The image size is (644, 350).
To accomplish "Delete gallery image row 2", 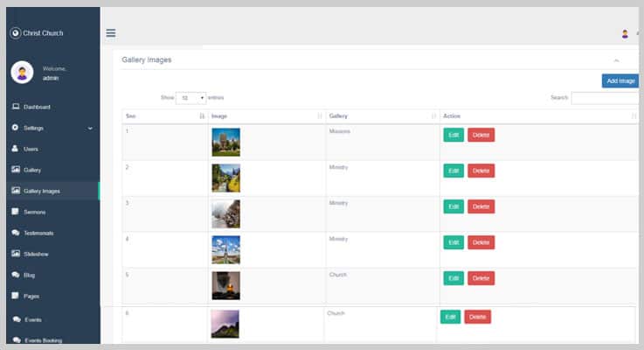I will tap(481, 171).
